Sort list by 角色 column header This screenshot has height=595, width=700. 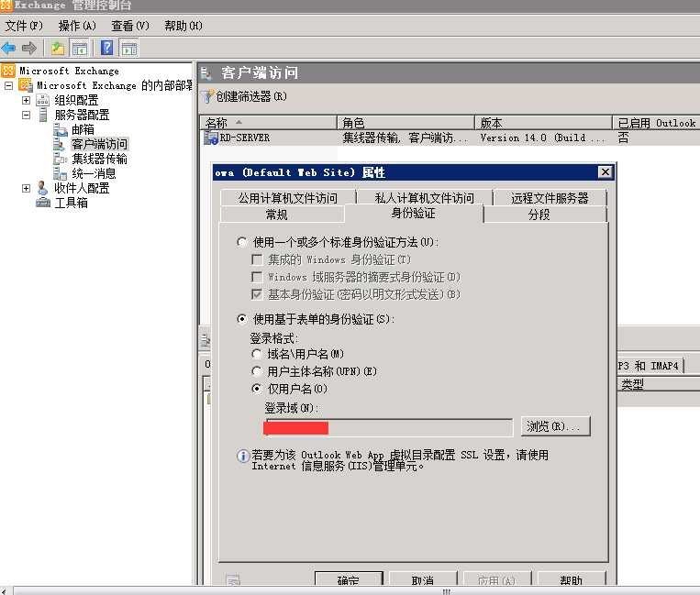tap(406, 123)
